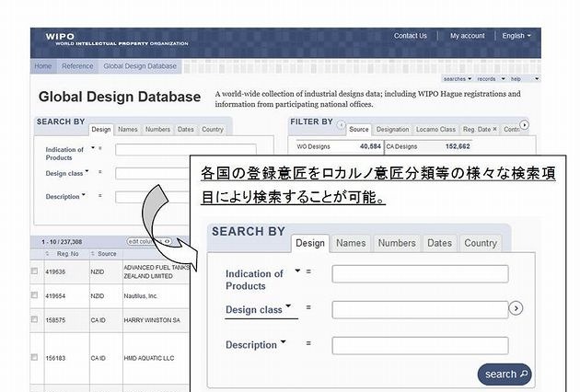Focus Indication of Products field in enlarged inset

pos(420,274)
